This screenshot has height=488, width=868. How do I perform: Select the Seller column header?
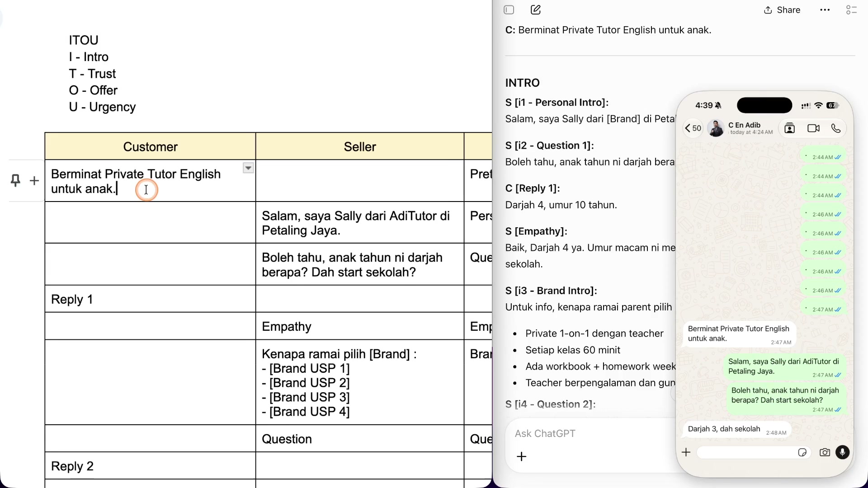tap(360, 146)
